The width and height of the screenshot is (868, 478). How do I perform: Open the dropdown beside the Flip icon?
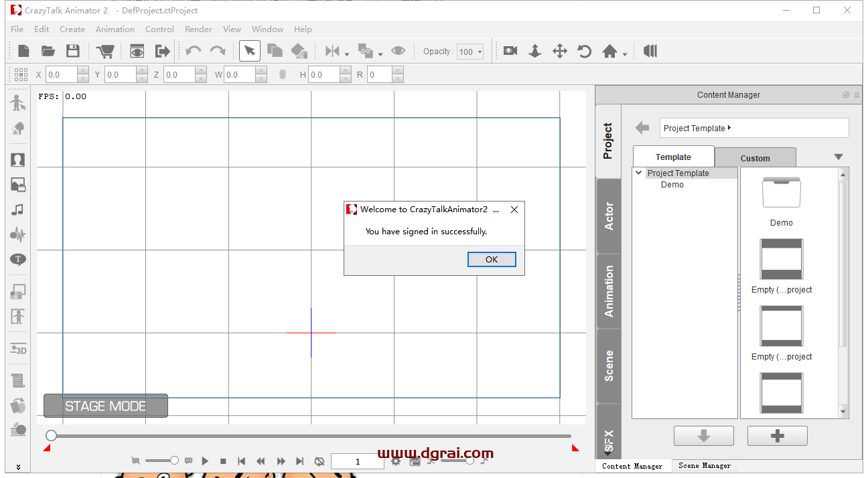pyautogui.click(x=347, y=54)
